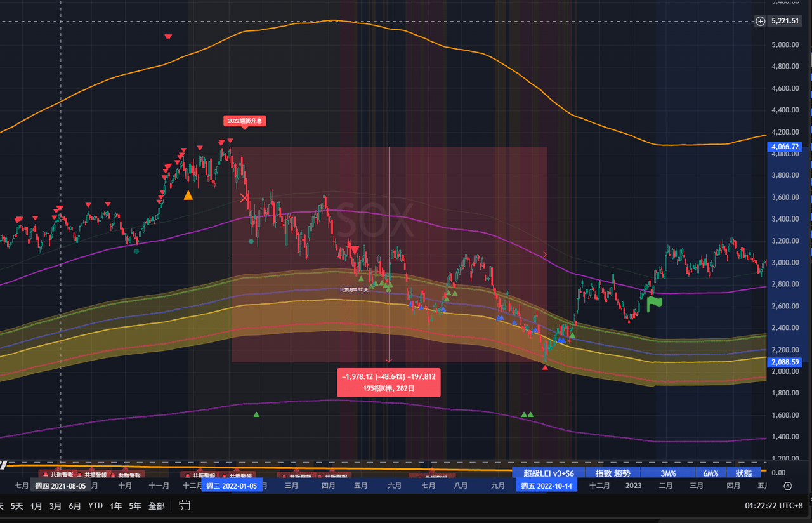Show 全部 data range
Image resolution: width=812 pixels, height=523 pixels.
(x=156, y=506)
